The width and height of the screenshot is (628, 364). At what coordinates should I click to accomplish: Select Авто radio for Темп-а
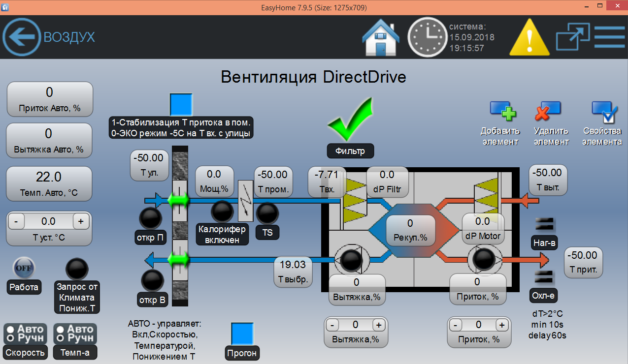pos(60,329)
